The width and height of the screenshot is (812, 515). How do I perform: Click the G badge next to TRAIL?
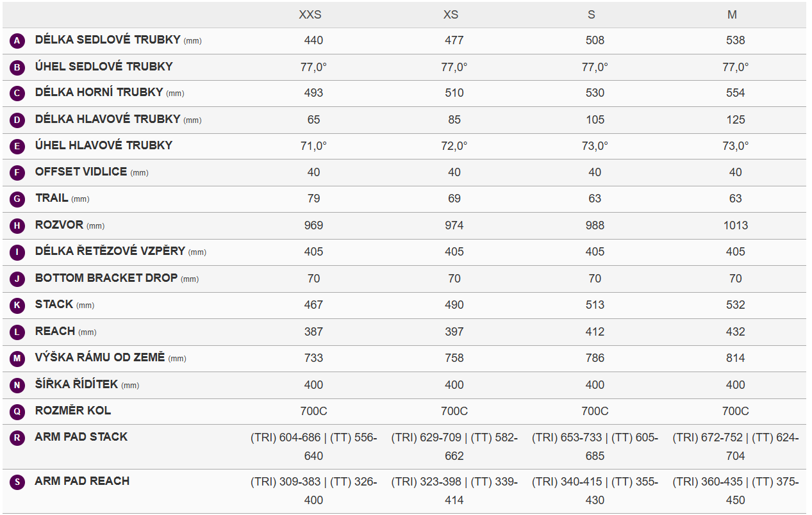tap(18, 199)
